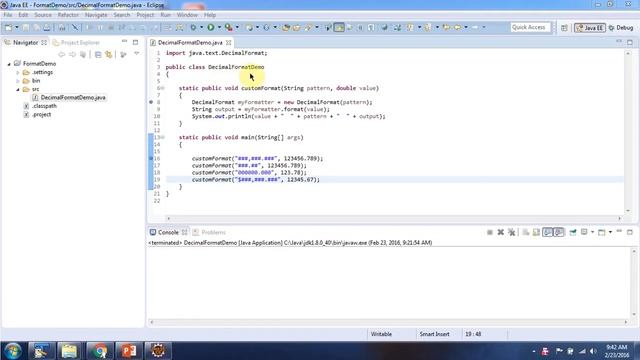Image resolution: width=640 pixels, height=360 pixels.
Task: Maximize the Console view panel
Action: point(630,232)
